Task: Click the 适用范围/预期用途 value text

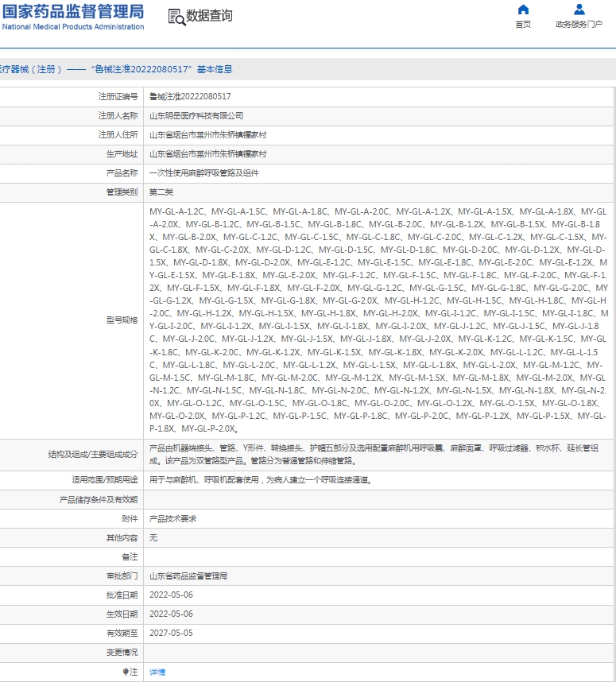Action: (261, 480)
